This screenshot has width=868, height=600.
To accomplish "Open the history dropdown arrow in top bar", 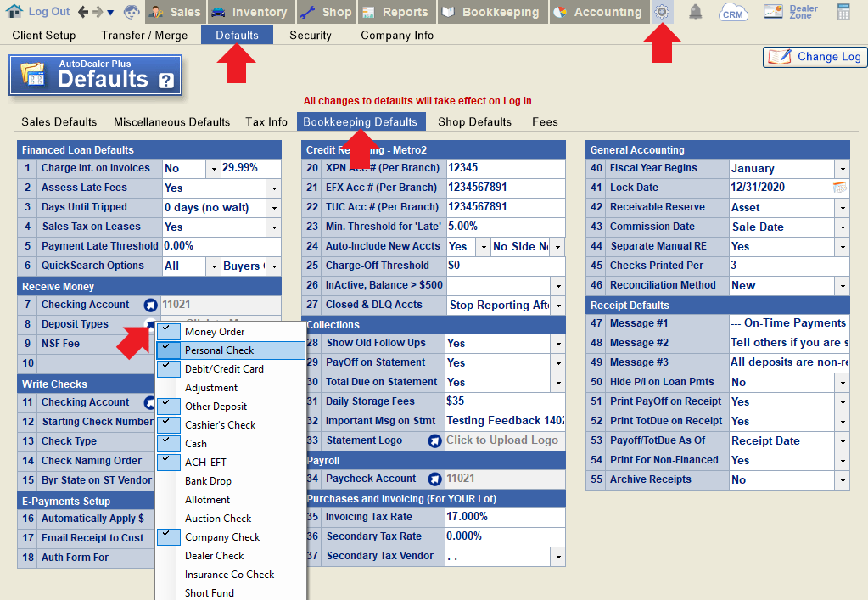I will point(110,12).
